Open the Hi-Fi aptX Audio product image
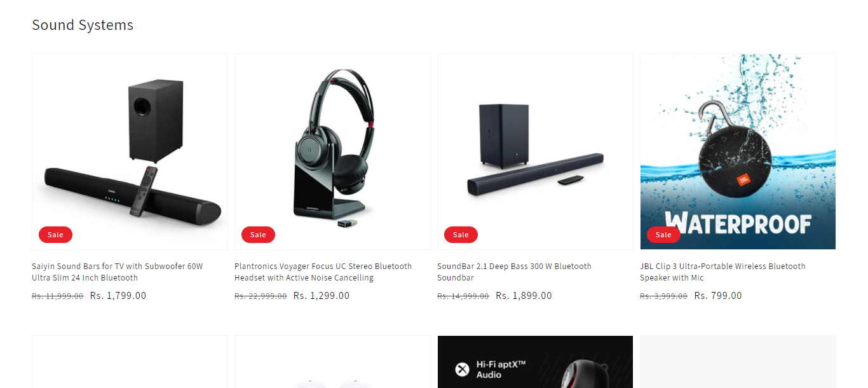Image resolution: width=868 pixels, height=388 pixels. pyautogui.click(x=535, y=362)
